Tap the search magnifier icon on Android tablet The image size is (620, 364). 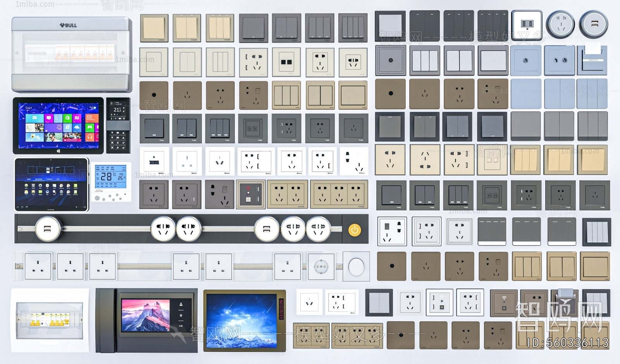(x=54, y=192)
